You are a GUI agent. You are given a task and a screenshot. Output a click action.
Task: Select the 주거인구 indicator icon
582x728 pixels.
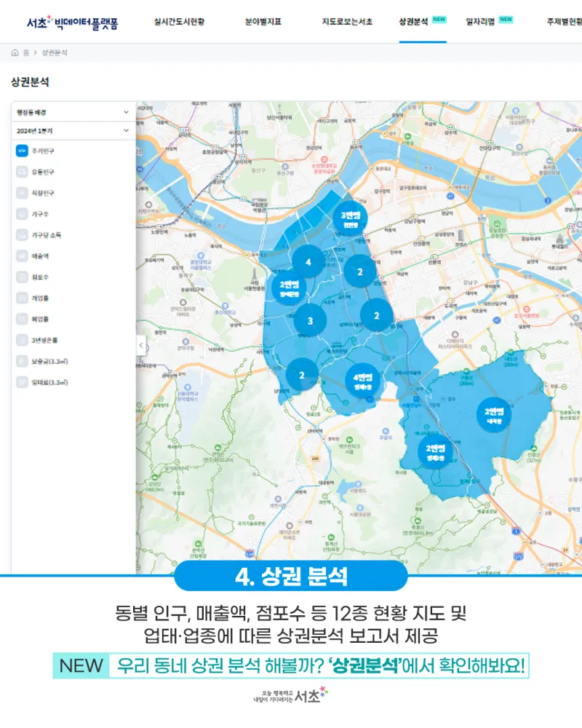tap(22, 151)
